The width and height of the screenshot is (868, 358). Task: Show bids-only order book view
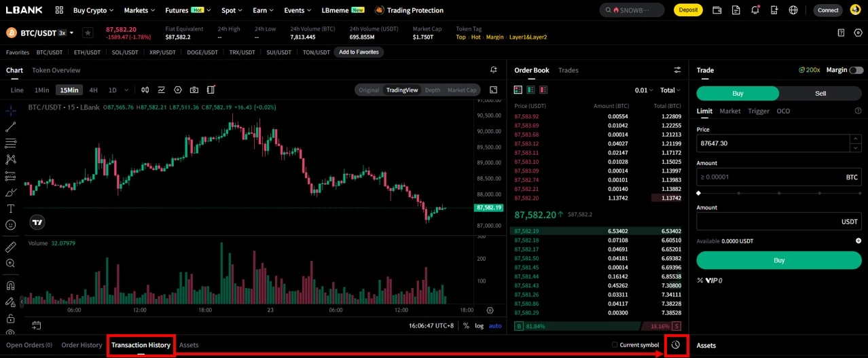(x=530, y=90)
